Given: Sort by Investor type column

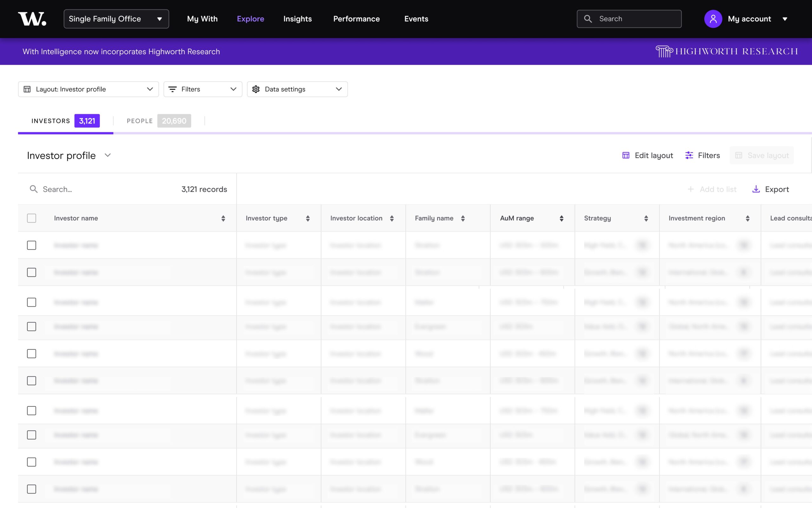Looking at the screenshot, I should [x=308, y=218].
